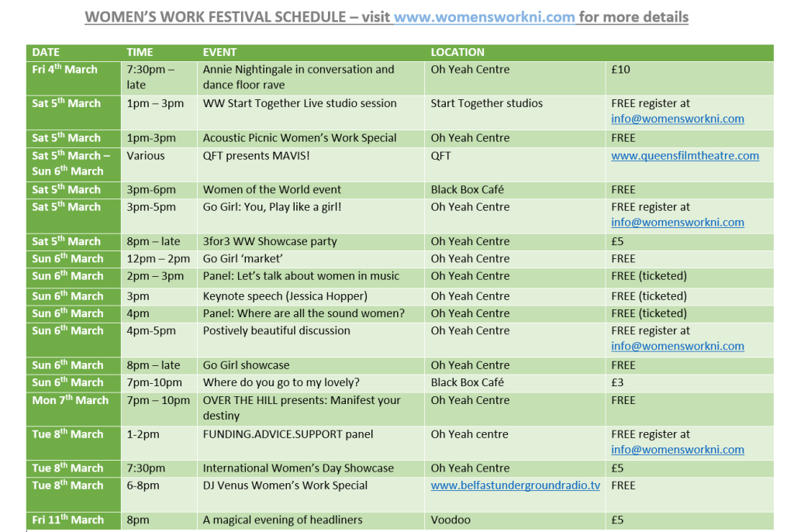Click the 4pm time cell in the sound women panel row
Image resolution: width=794 pixels, height=532 pixels.
(x=159, y=313)
